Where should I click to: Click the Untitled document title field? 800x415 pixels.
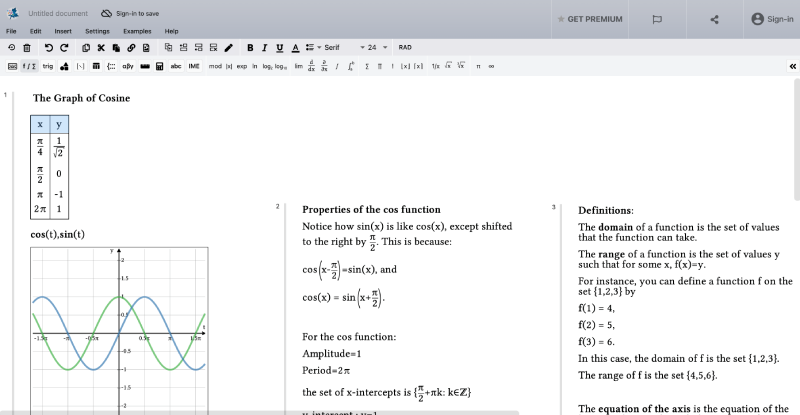pos(58,13)
